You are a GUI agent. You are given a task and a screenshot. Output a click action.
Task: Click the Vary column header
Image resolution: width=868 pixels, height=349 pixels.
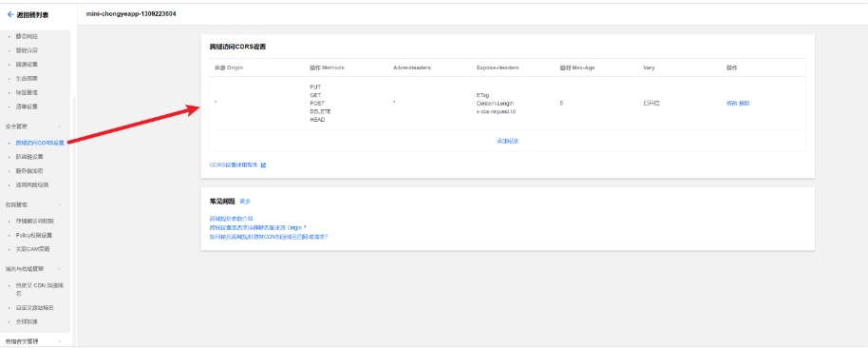coord(649,68)
